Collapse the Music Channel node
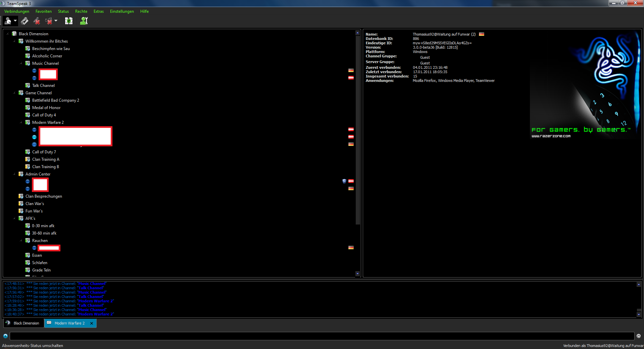Image resolution: width=644 pixels, height=349 pixels. point(21,63)
